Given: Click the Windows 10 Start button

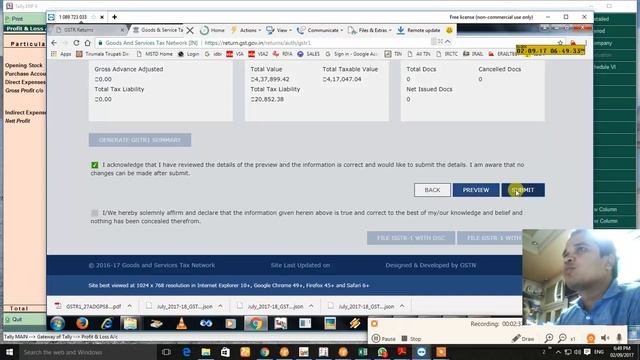Looking at the screenshot, I should click(9, 352).
